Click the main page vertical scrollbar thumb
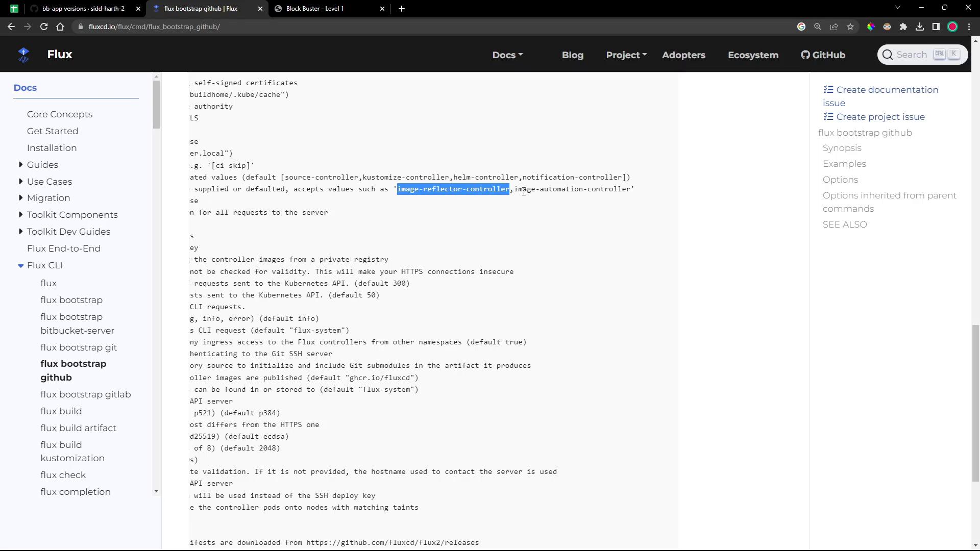The height and width of the screenshot is (551, 980). point(975,403)
